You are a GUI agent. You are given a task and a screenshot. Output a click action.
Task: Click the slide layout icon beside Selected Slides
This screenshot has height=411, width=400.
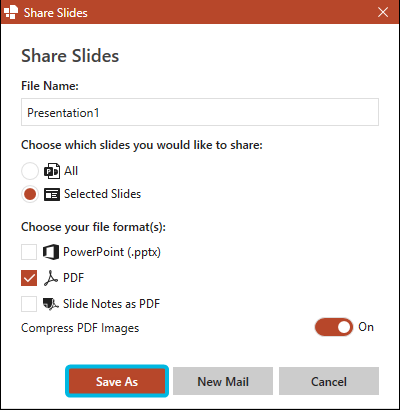click(52, 194)
